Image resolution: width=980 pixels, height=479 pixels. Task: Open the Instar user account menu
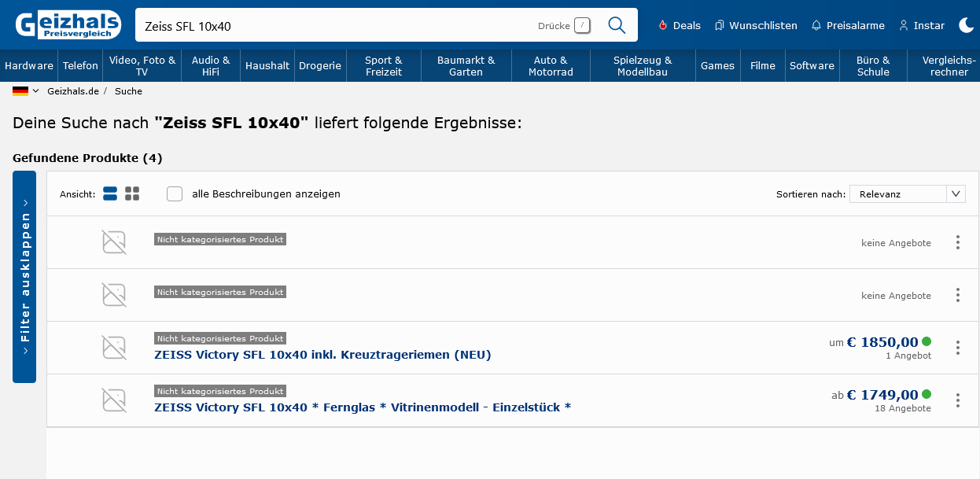pos(922,25)
